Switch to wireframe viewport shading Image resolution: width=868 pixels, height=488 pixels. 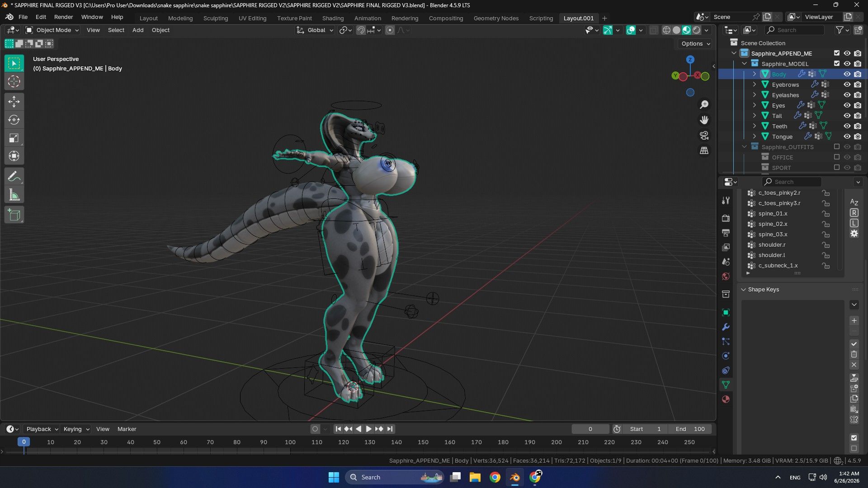666,30
